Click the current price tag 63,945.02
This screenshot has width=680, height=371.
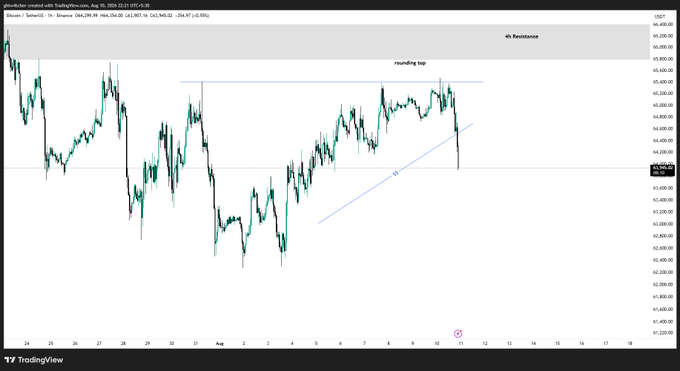pos(663,170)
